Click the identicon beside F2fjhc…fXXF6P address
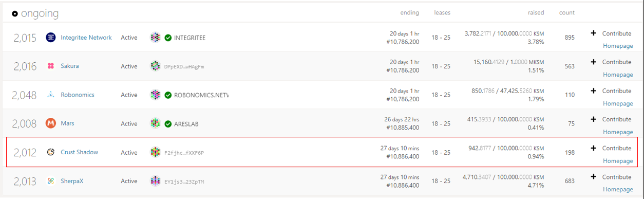Image resolution: width=644 pixels, height=199 pixels. coord(155,152)
